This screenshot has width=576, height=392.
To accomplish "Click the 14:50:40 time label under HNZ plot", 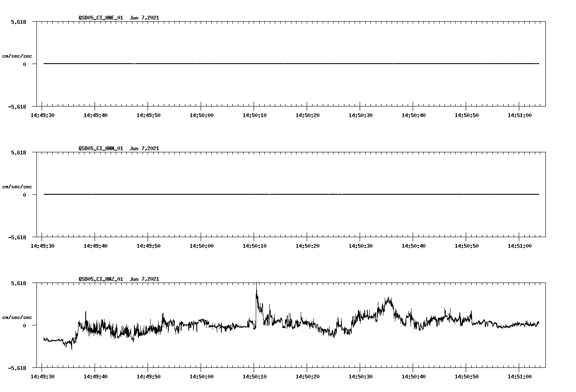I will [x=414, y=377].
